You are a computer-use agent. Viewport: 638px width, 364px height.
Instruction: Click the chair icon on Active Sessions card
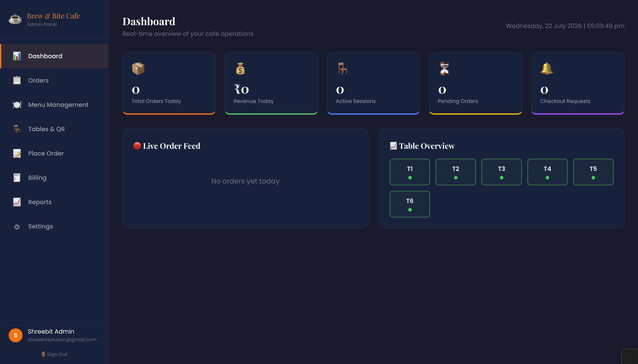pyautogui.click(x=342, y=68)
